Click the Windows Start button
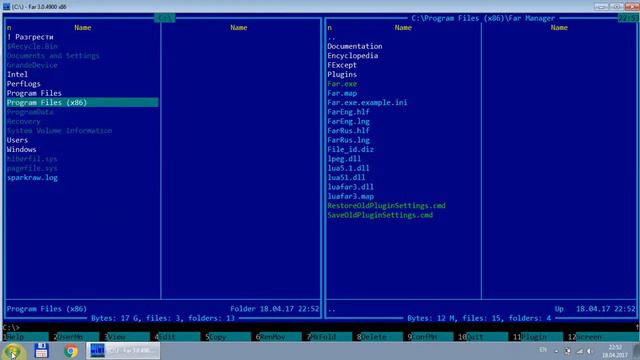 13,351
